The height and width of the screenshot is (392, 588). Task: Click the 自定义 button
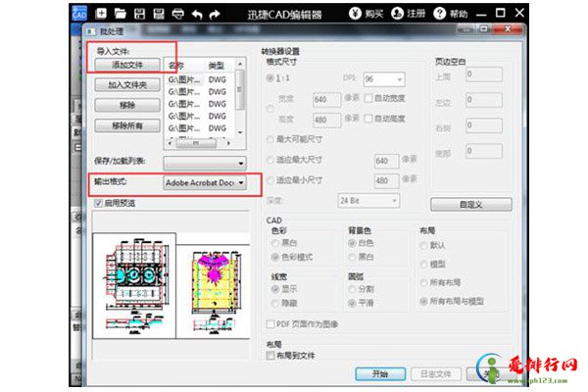pyautogui.click(x=471, y=205)
